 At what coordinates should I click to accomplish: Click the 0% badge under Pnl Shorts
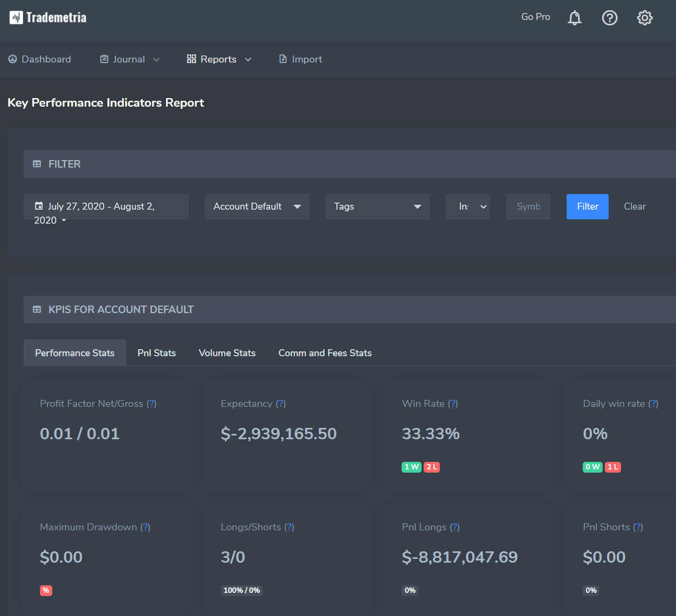point(591,591)
